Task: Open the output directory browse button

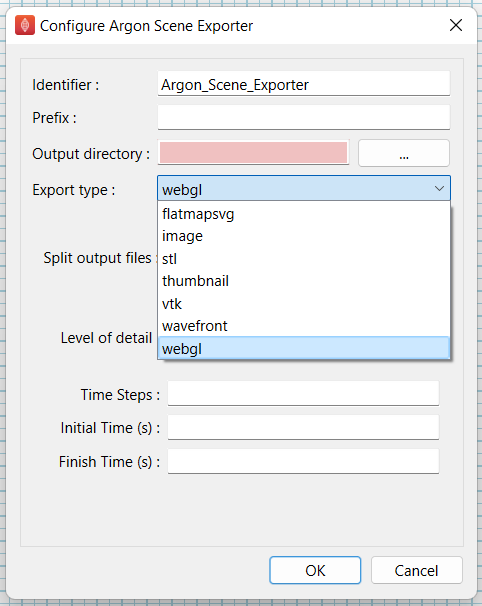Action: click(x=404, y=153)
